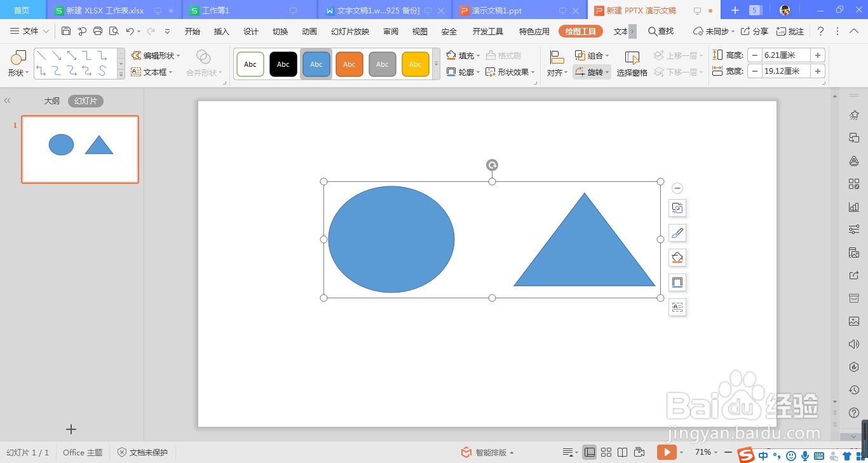Image resolution: width=868 pixels, height=463 pixels.
Task: Expand the shape styles gallery arrow
Action: [437, 64]
